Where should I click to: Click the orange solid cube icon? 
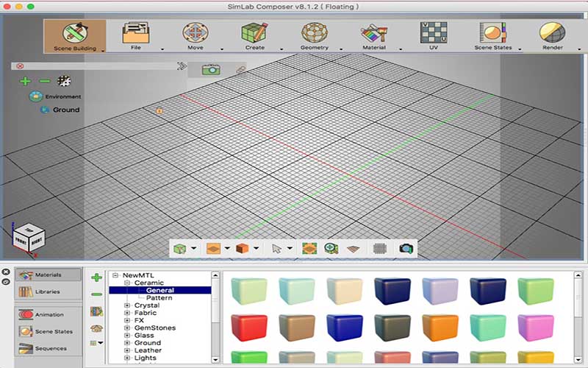pyautogui.click(x=243, y=249)
